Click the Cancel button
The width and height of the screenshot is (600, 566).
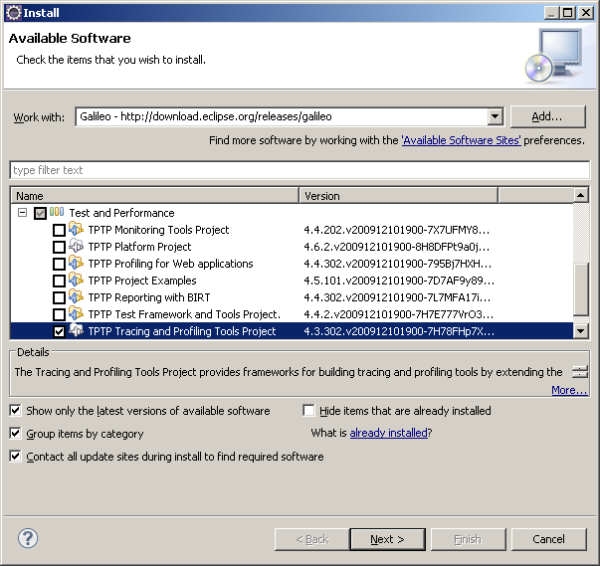pos(548,539)
